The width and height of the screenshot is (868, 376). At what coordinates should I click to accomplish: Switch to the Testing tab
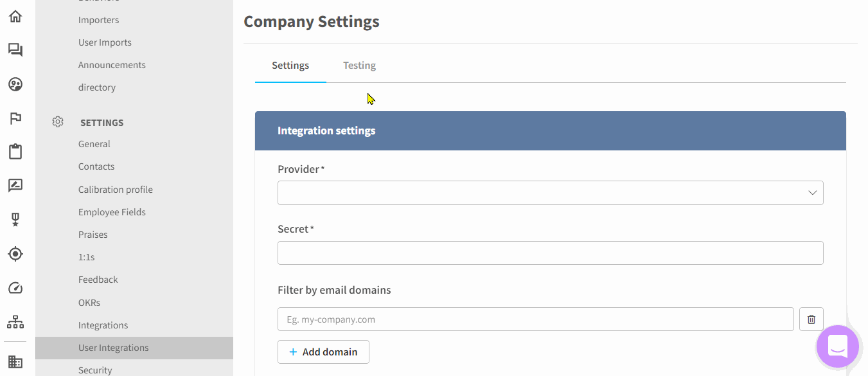[x=359, y=65]
